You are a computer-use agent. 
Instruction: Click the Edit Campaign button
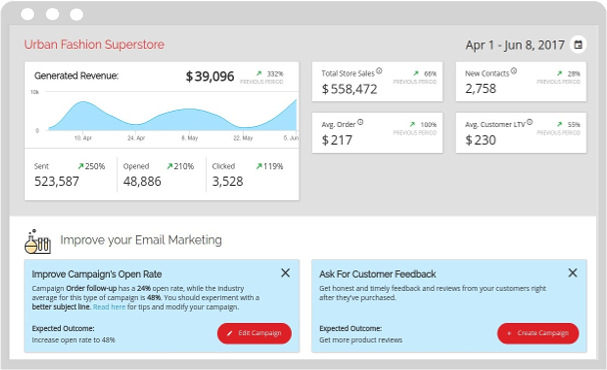pos(254,333)
